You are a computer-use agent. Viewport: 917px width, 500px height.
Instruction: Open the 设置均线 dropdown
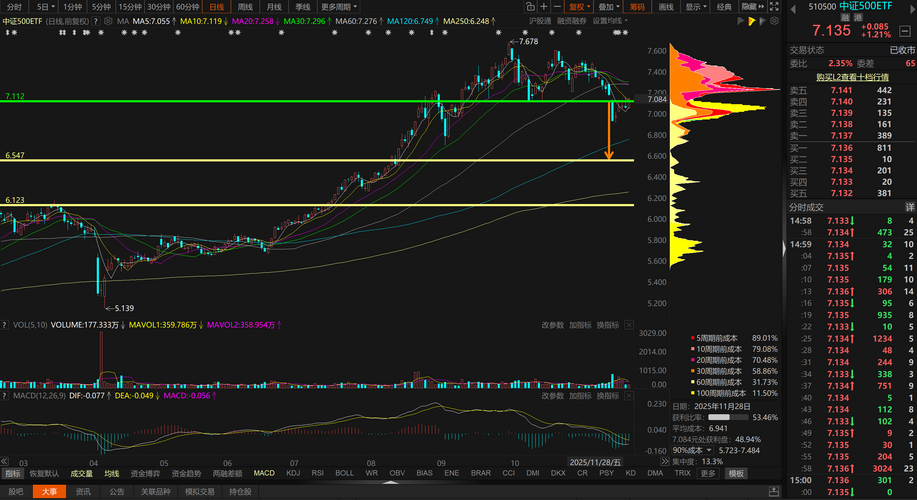[x=610, y=21]
